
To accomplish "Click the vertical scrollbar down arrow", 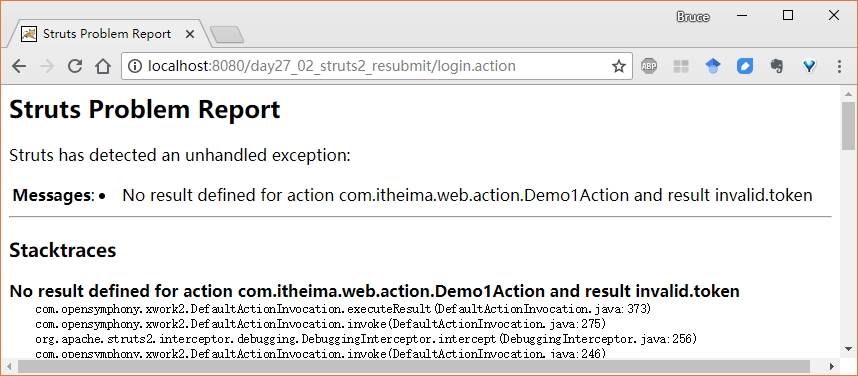I will (848, 348).
